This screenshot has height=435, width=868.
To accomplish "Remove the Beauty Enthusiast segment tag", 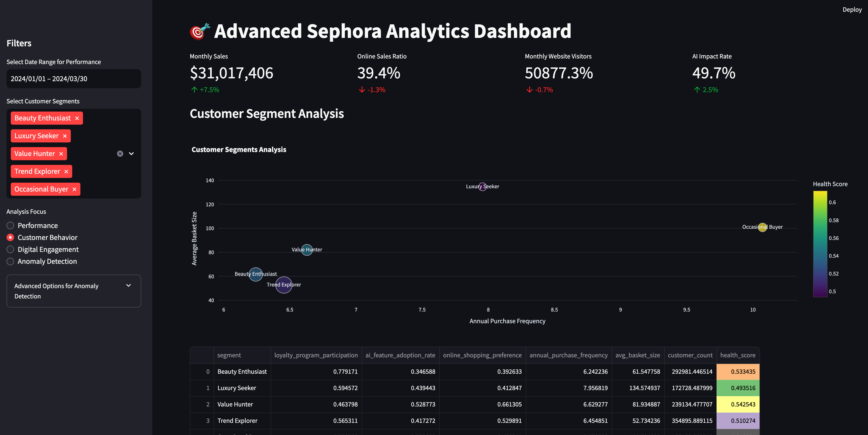I will click(x=77, y=118).
